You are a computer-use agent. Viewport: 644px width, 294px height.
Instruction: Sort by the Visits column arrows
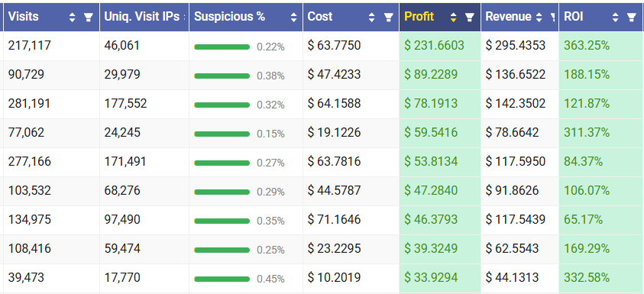point(73,17)
